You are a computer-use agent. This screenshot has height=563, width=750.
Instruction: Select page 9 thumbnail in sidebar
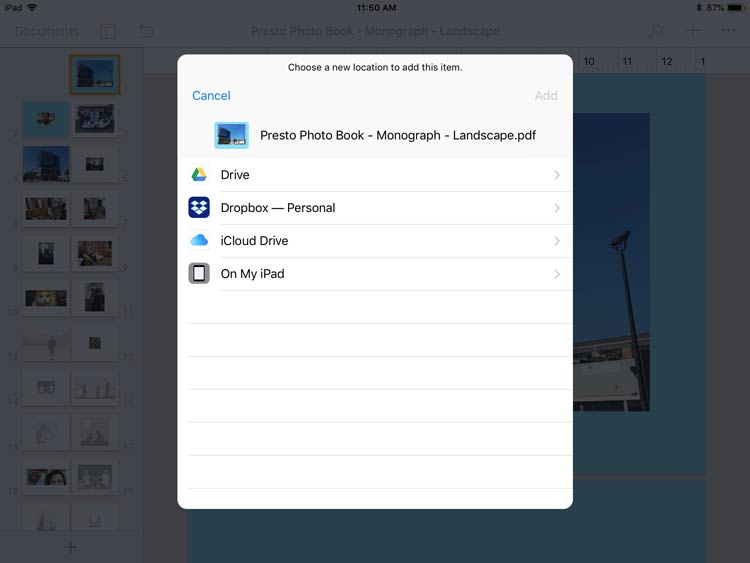[95, 254]
